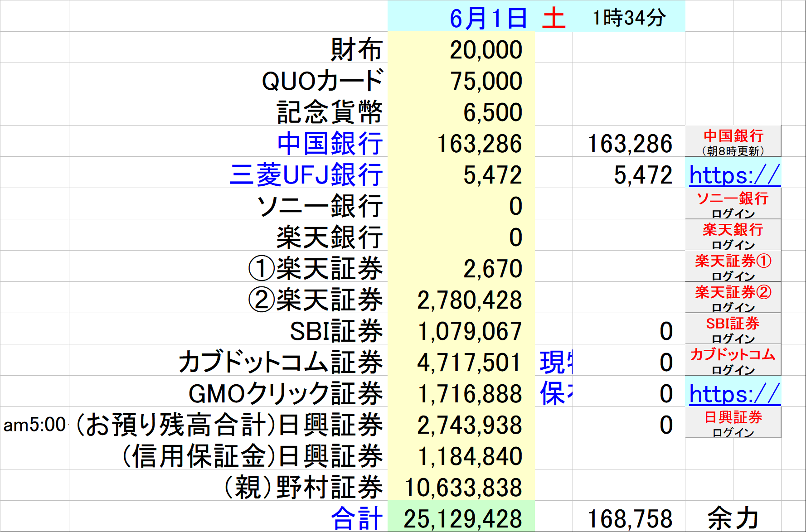Select the SBI証券 row label cell
This screenshot has height=532, width=806.
[x=228, y=329]
